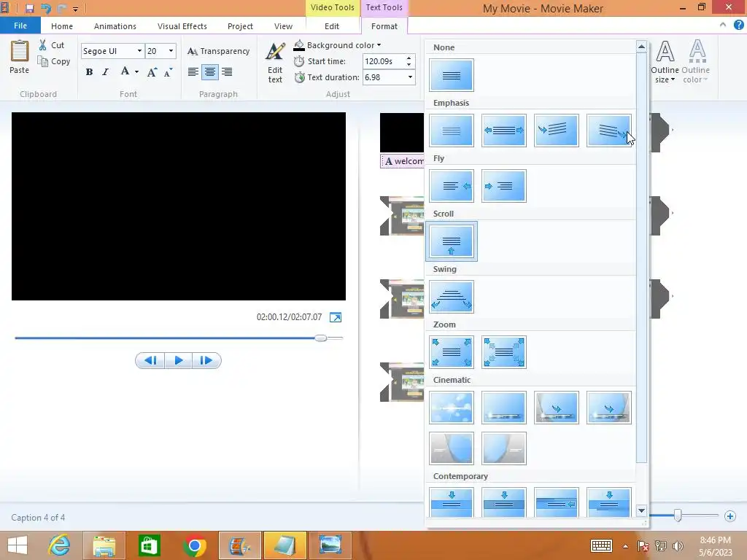Shrink the font size
This screenshot has height=560, width=747.
pyautogui.click(x=169, y=72)
